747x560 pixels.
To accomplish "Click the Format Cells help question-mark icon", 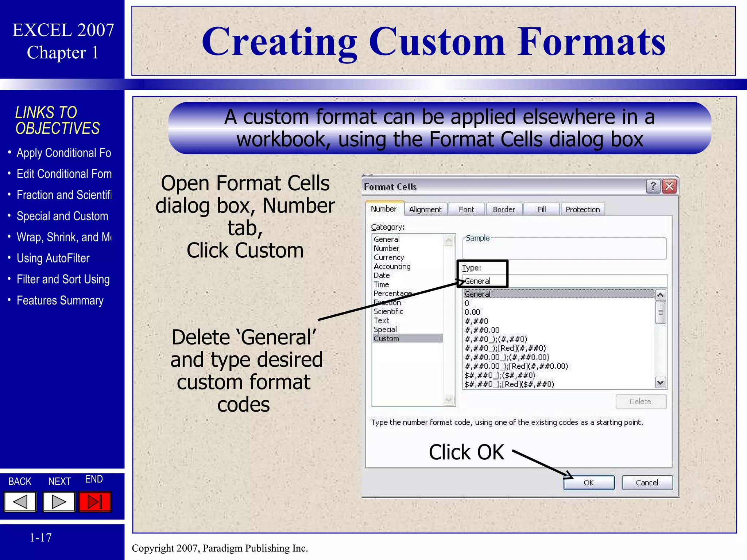I will (653, 186).
